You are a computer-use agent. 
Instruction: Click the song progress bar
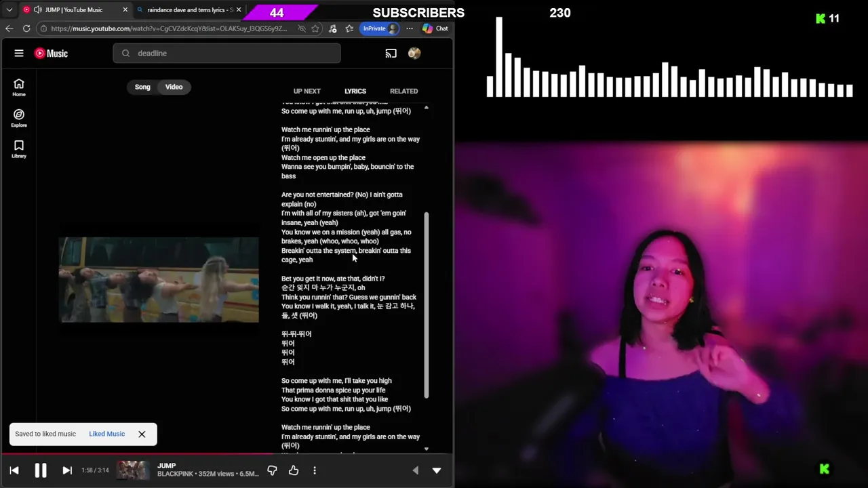[226, 454]
